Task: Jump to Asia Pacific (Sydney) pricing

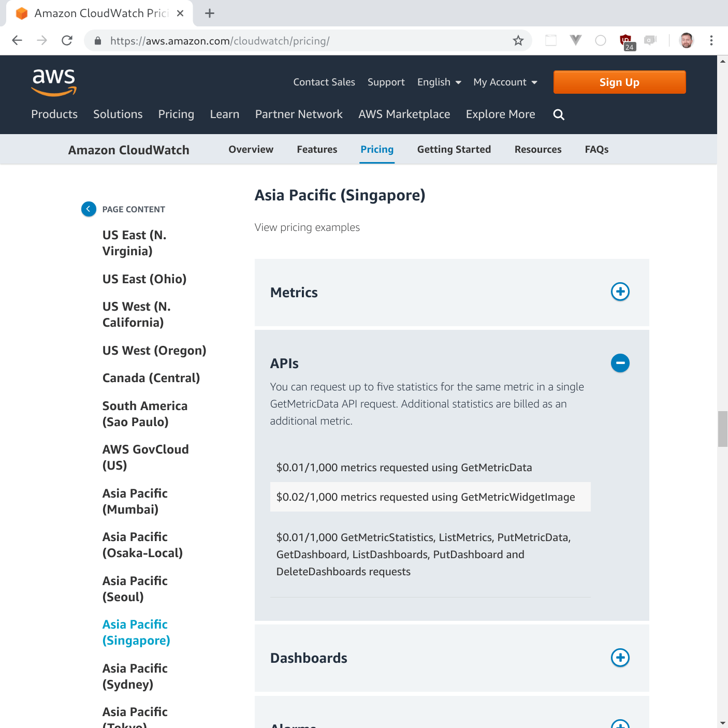Action: coord(135,676)
